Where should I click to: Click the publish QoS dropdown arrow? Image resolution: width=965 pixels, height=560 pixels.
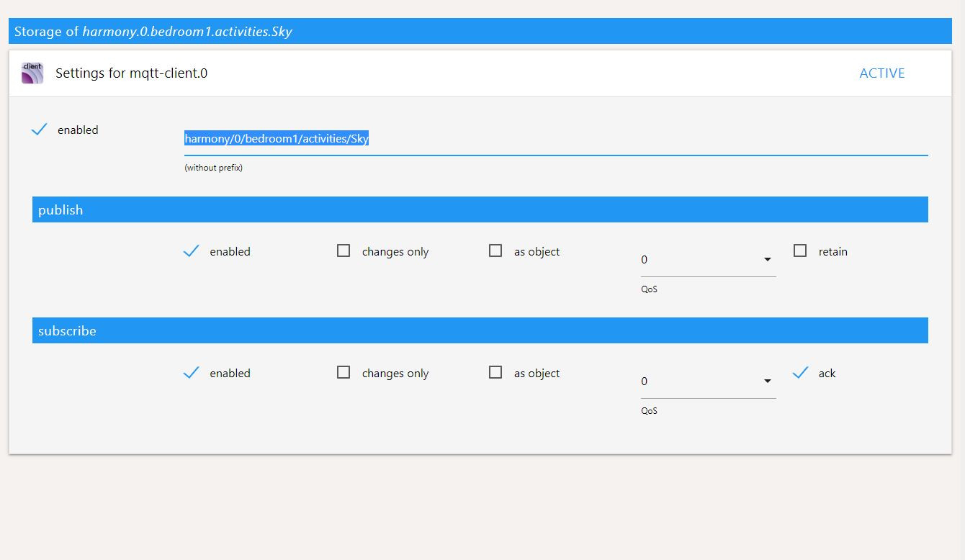pos(768,260)
